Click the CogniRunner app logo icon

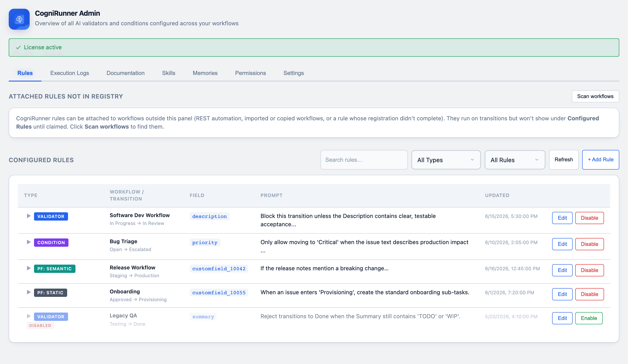click(19, 19)
